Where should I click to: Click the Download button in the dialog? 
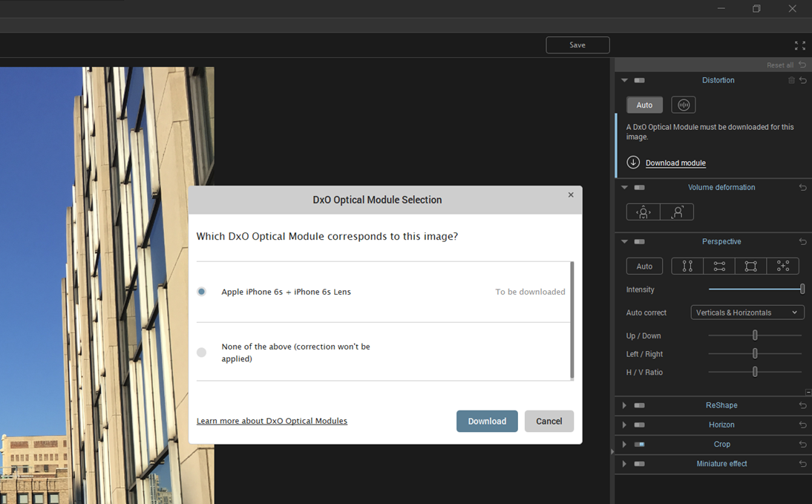[x=487, y=421]
